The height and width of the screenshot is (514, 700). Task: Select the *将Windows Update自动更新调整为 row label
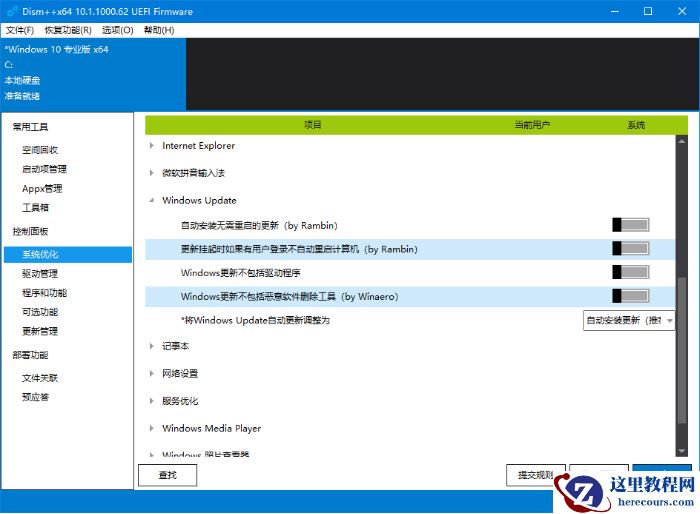(x=255, y=320)
